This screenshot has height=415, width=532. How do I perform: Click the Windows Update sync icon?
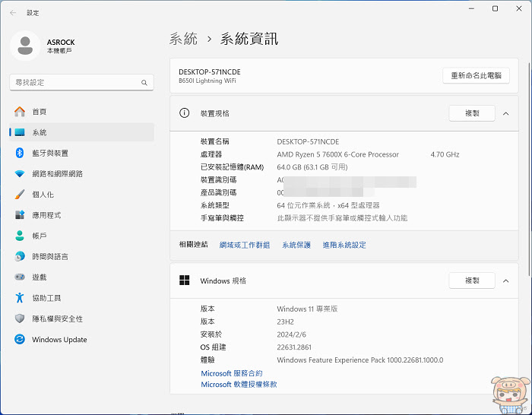pos(20,339)
